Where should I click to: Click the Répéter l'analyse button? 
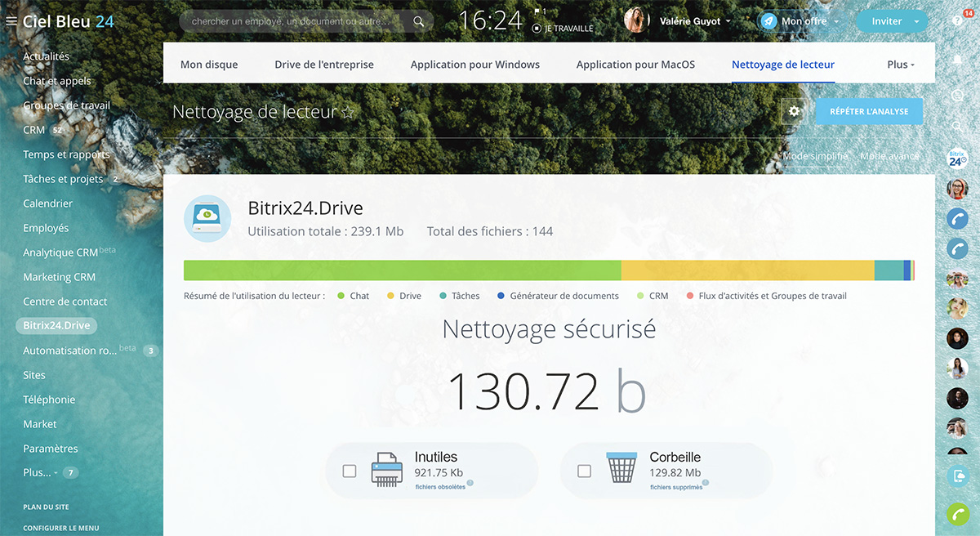(869, 111)
